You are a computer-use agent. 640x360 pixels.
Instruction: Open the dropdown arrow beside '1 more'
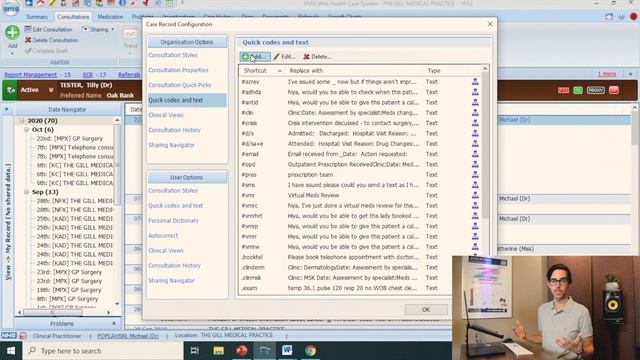(630, 74)
